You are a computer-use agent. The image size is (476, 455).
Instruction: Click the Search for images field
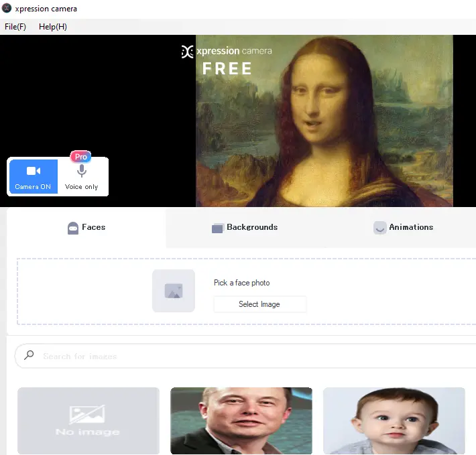(x=246, y=356)
